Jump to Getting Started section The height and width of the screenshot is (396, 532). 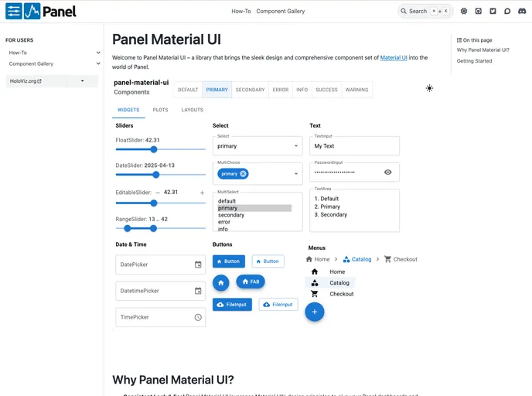(474, 61)
